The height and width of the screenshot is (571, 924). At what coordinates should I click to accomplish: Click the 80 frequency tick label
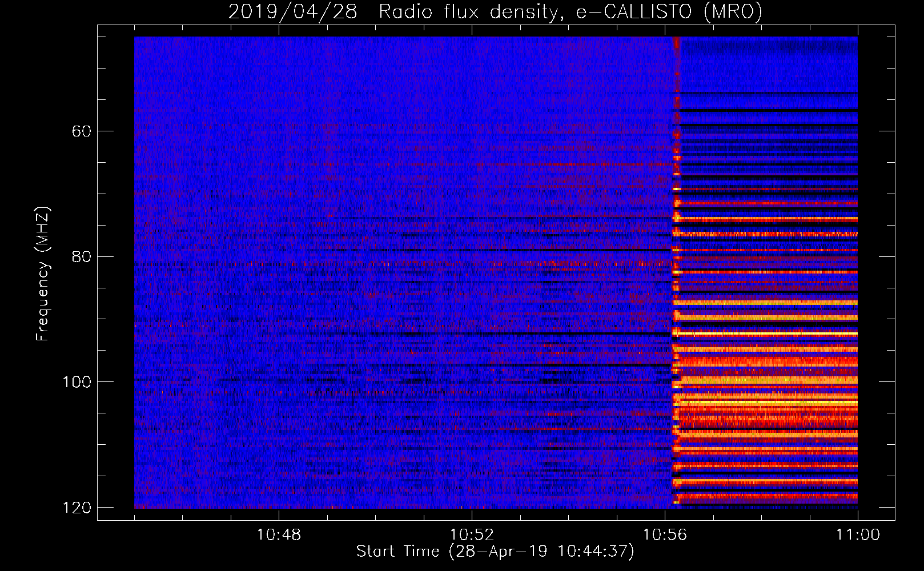[82, 256]
